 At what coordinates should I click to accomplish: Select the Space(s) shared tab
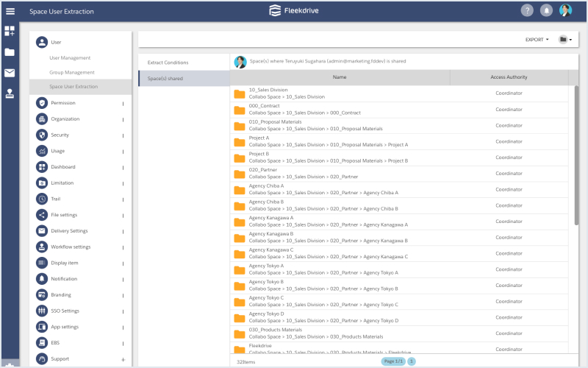(184, 79)
